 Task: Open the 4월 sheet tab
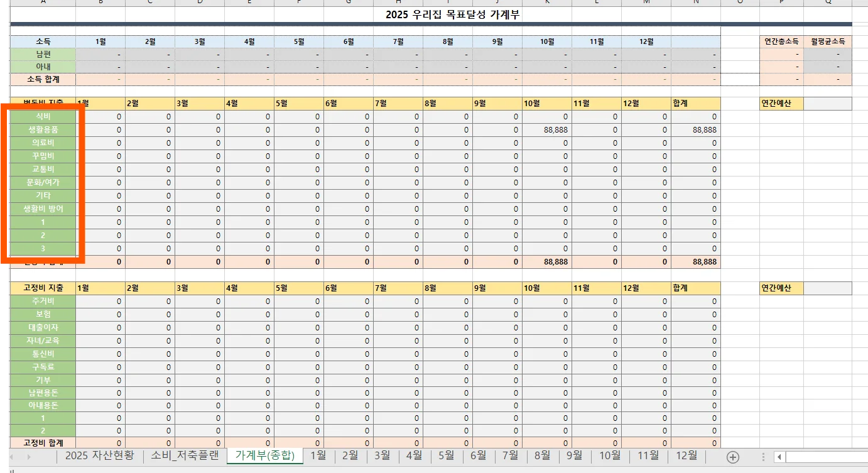414,456
